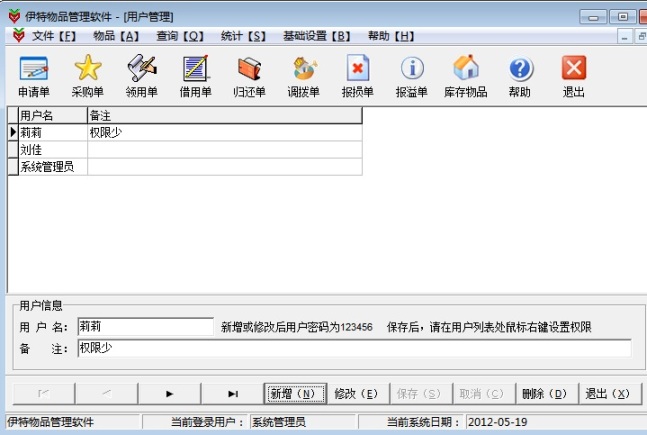Open the 基础设置【B】 menu
Screen dimensions: 647x435
coord(316,36)
